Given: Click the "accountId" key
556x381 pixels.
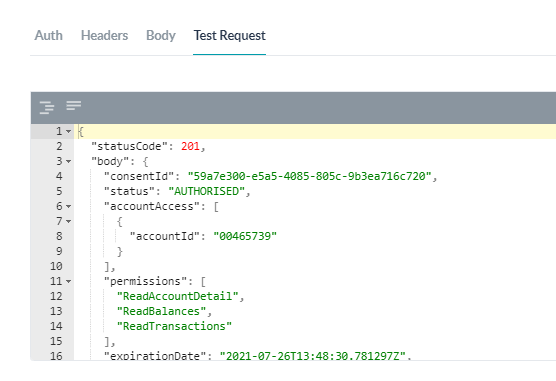Looking at the screenshot, I should [x=165, y=236].
